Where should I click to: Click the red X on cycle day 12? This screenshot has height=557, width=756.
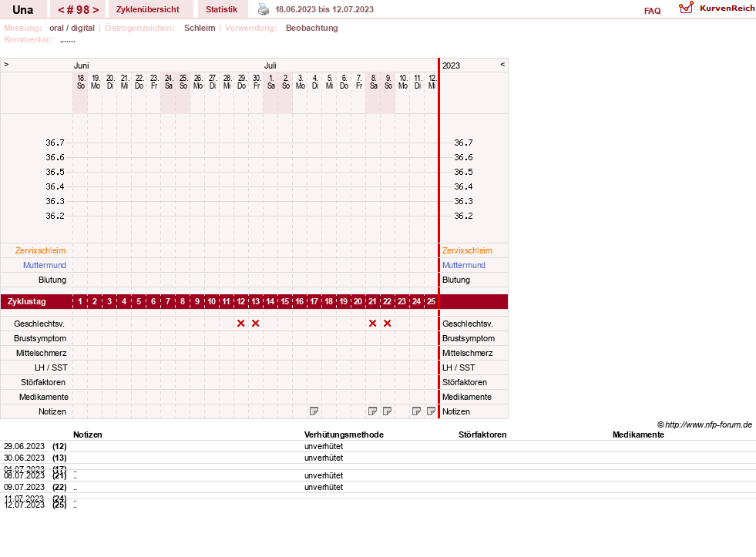coord(241,324)
